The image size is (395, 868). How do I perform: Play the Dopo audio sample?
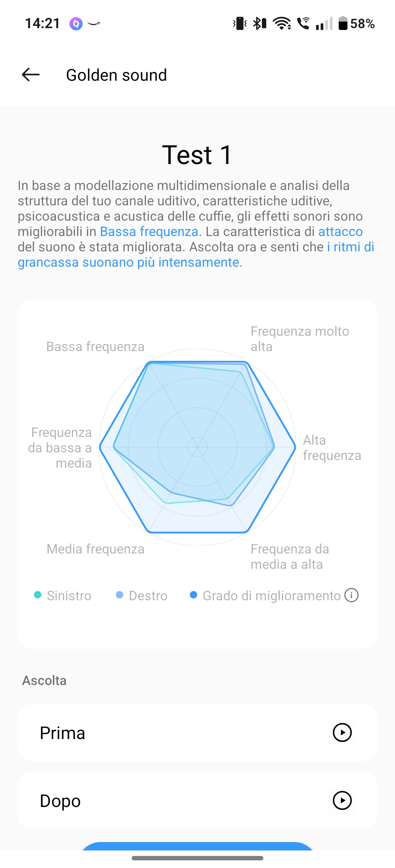point(342,800)
